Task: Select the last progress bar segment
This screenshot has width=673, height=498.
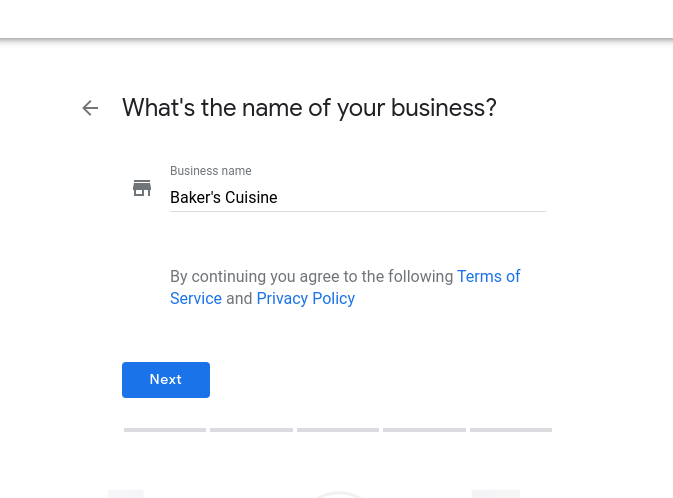Action: [x=511, y=430]
